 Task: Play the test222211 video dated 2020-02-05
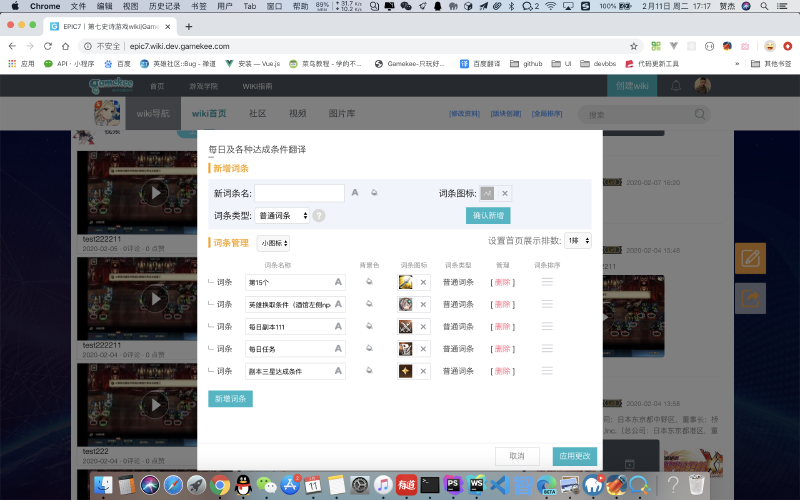154,192
